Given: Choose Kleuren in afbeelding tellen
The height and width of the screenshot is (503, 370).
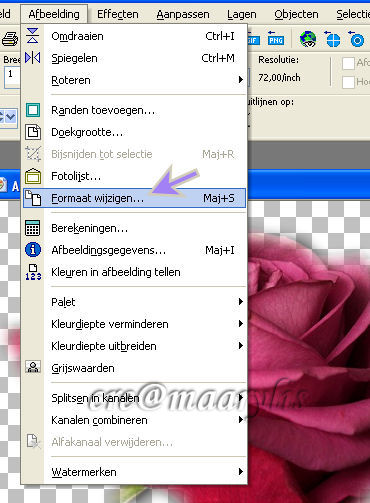Looking at the screenshot, I should pos(134,272).
